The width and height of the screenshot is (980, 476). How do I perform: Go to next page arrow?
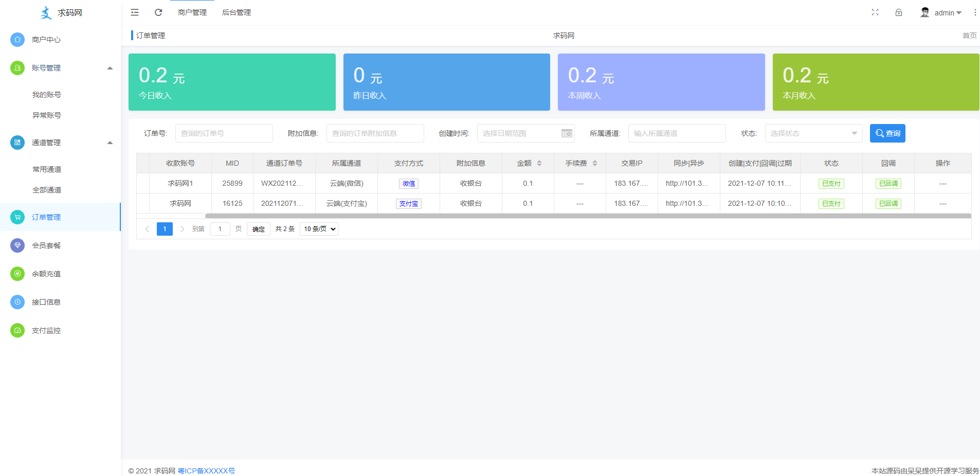(182, 229)
